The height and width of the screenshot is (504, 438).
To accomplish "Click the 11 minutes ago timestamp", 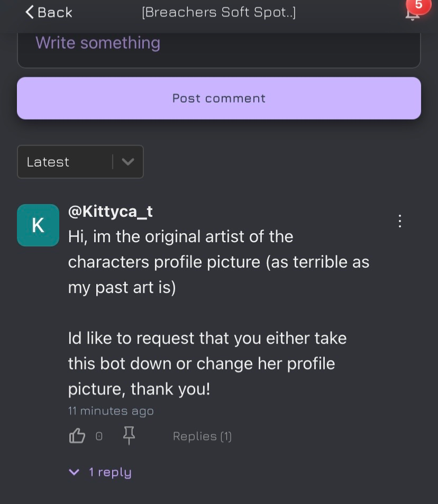I will [111, 410].
